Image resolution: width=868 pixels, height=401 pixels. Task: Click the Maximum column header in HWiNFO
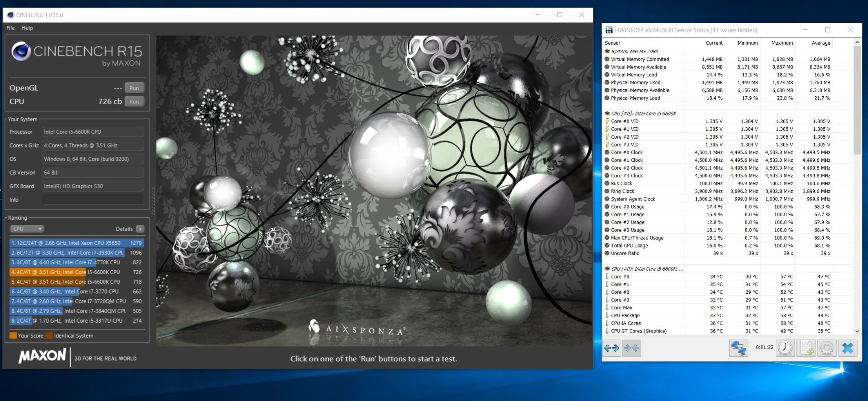tap(777, 43)
